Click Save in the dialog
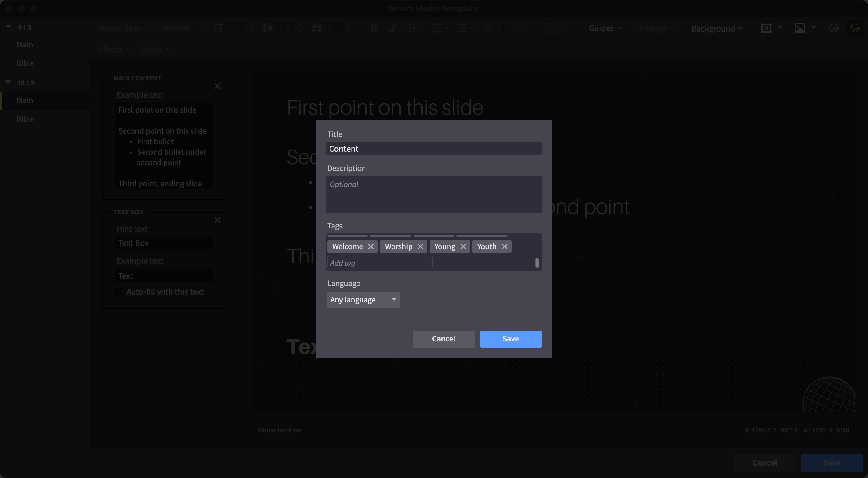Screen dimensions: 868x478 click(x=510, y=339)
